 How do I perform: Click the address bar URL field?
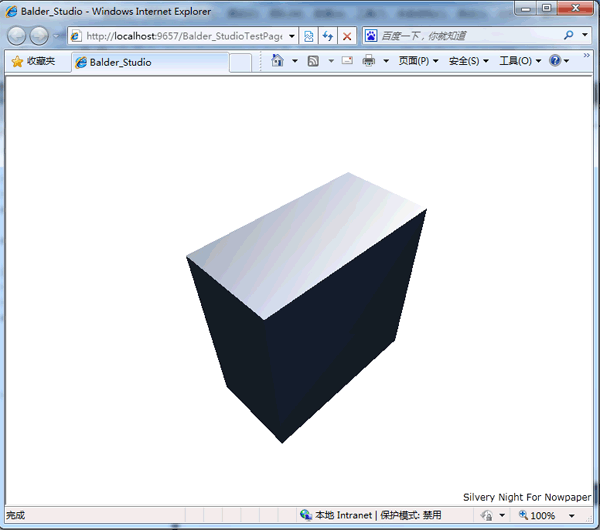[178, 36]
